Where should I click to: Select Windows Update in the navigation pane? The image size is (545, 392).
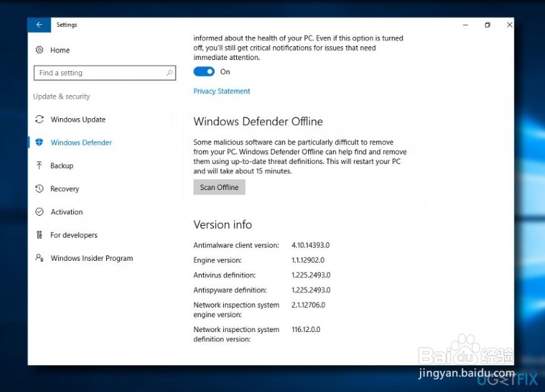point(77,119)
